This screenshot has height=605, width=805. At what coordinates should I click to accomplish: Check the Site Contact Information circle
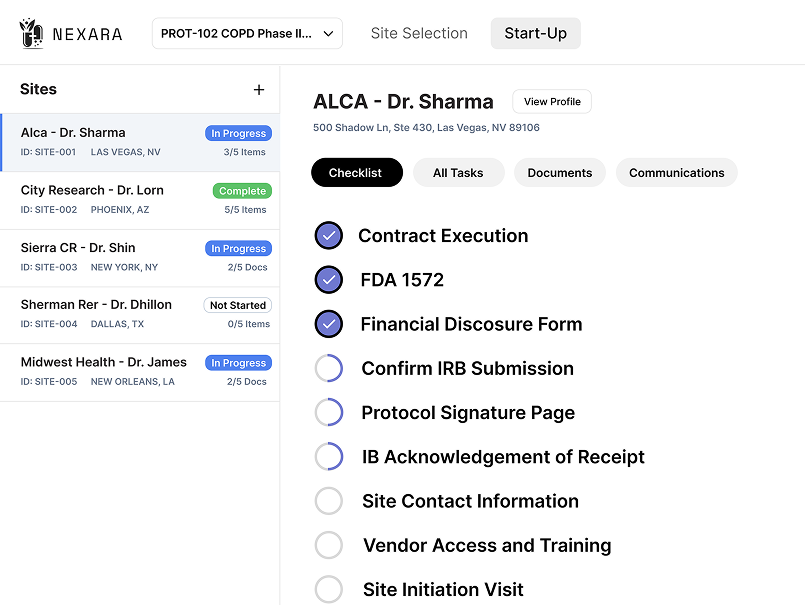[329, 501]
